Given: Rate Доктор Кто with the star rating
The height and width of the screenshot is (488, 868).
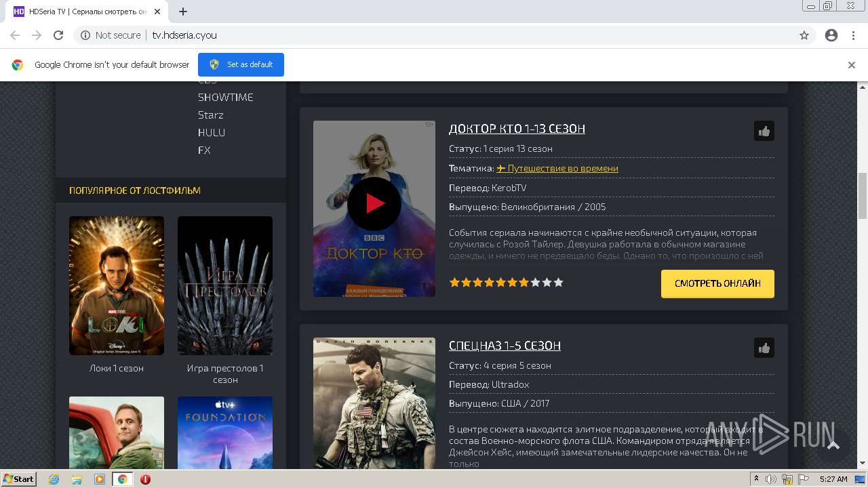Looking at the screenshot, I should pos(506,283).
